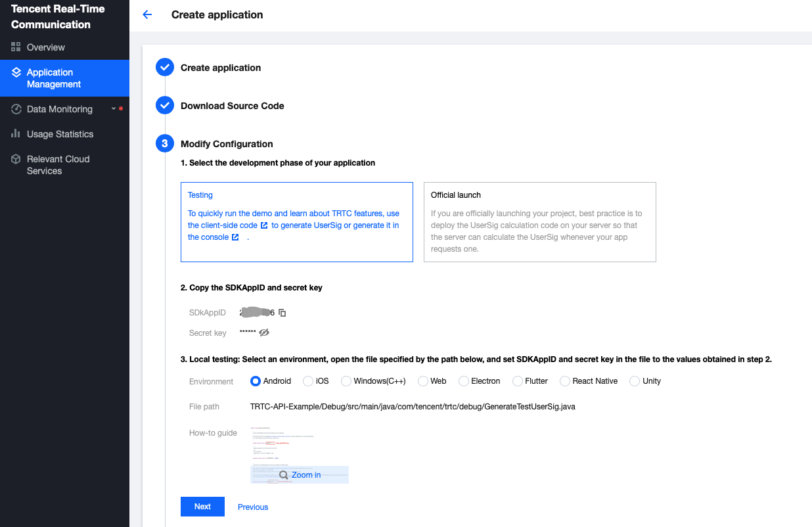The width and height of the screenshot is (812, 527).
Task: Click the How-to guide field label
Action: click(x=213, y=433)
